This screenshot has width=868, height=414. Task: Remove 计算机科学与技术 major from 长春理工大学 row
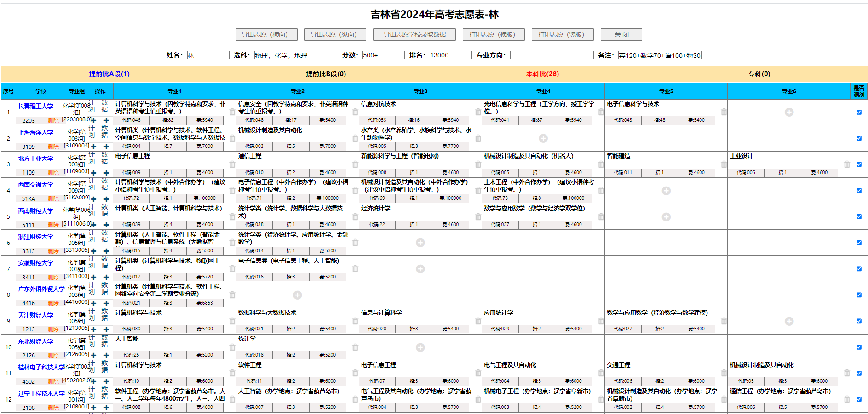tap(232, 112)
